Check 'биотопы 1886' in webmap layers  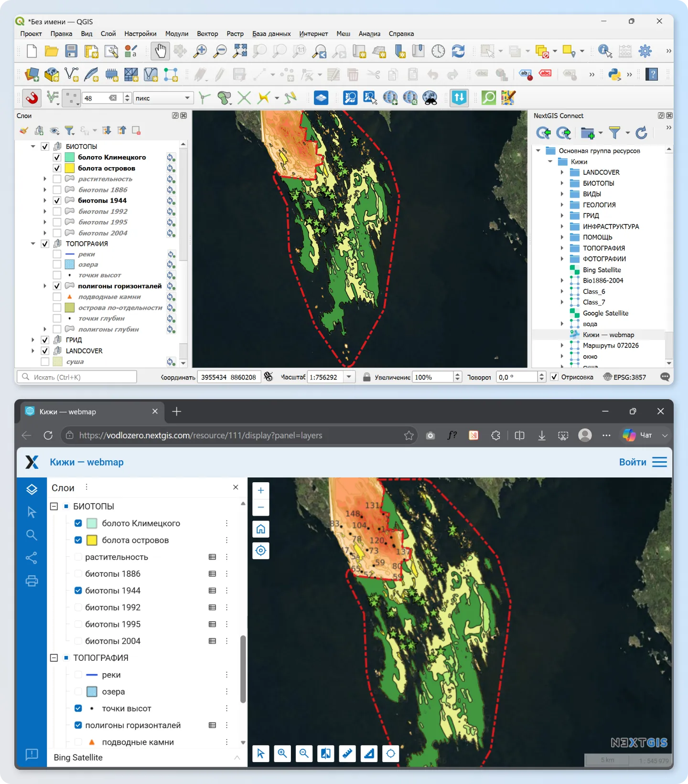pyautogui.click(x=78, y=573)
